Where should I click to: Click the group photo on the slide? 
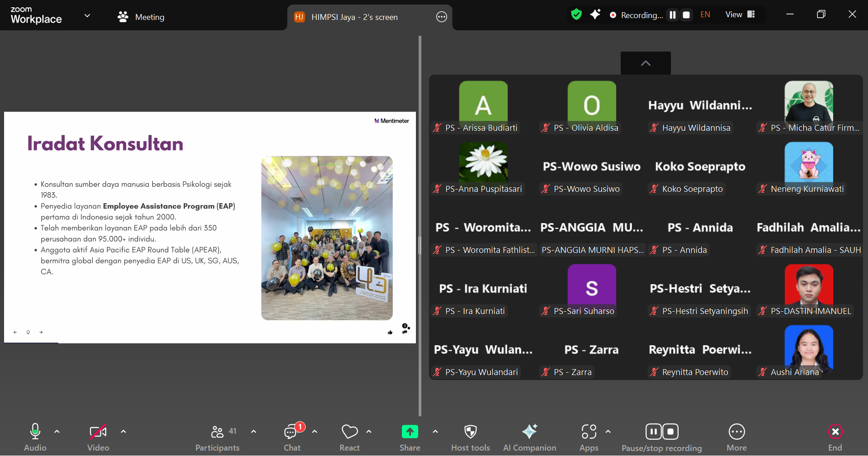327,238
